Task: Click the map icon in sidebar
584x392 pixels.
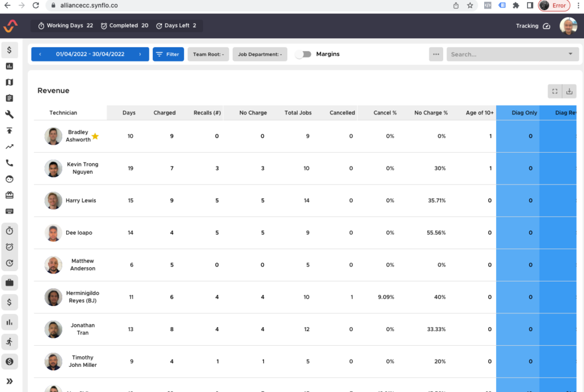Action: coord(9,83)
